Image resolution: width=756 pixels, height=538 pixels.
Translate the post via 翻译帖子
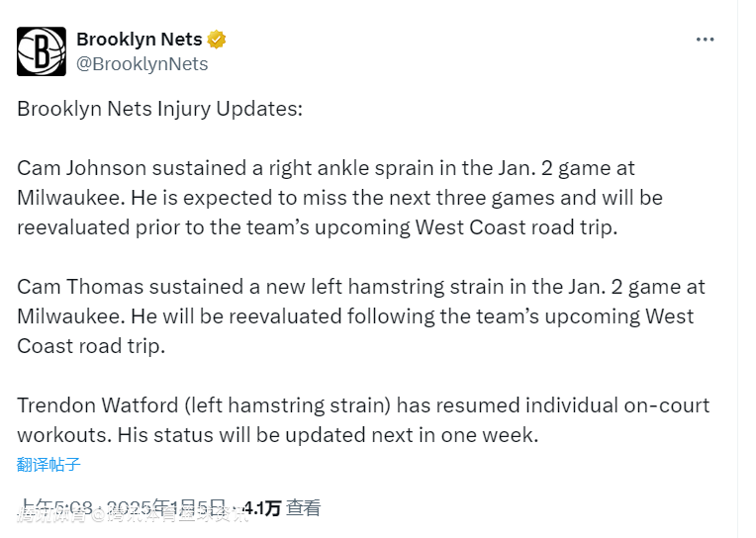pyautogui.click(x=48, y=464)
